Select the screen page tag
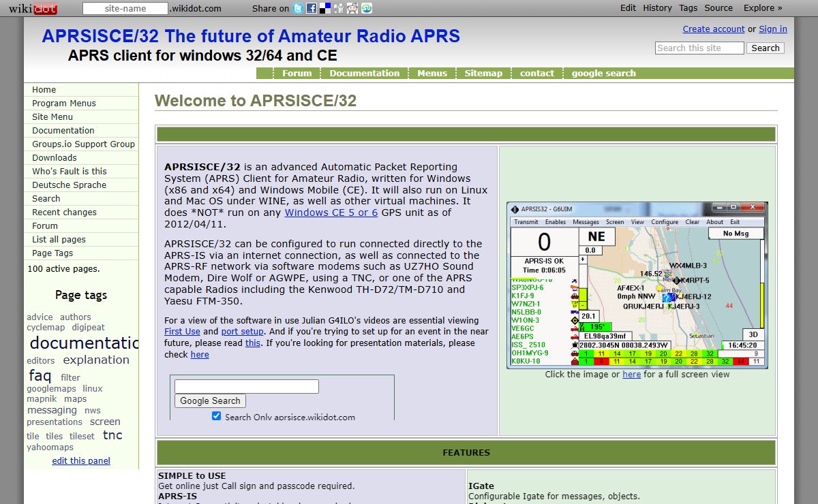This screenshot has height=504, width=818. (105, 422)
